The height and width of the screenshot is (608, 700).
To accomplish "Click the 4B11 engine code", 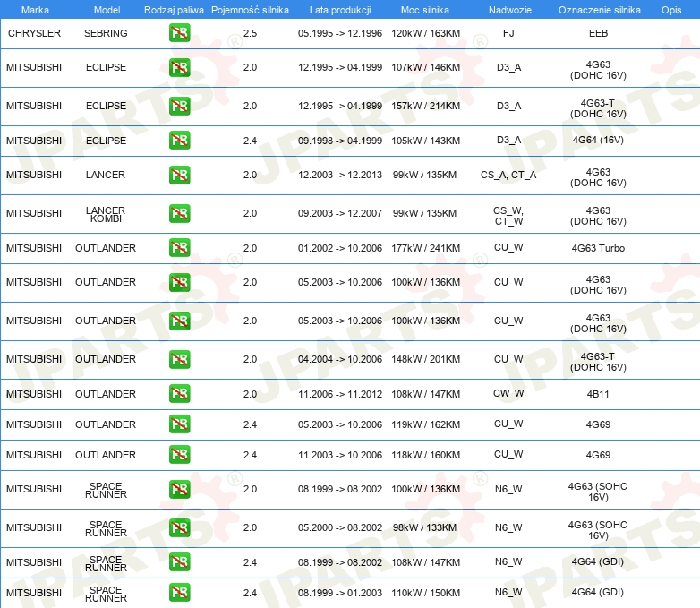I will click(x=598, y=394).
